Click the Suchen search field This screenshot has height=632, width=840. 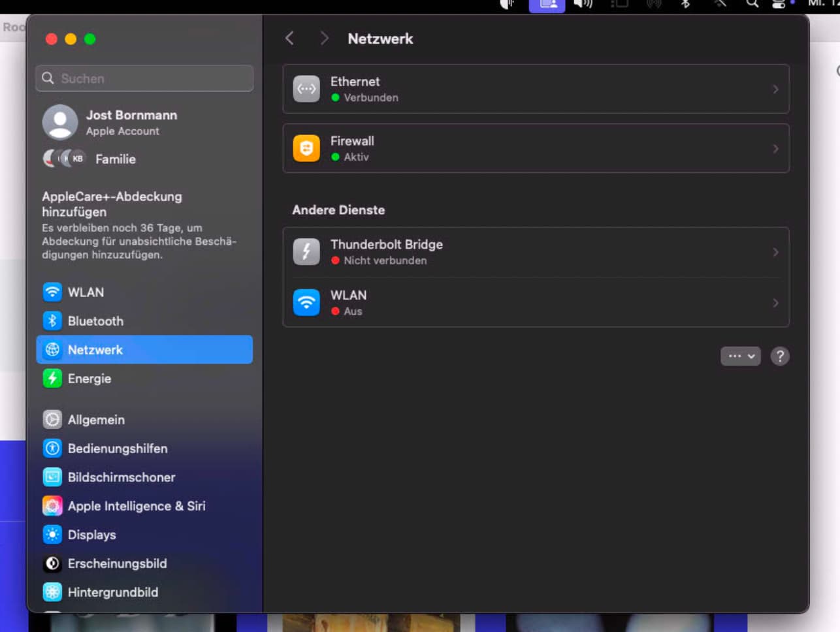coord(144,78)
